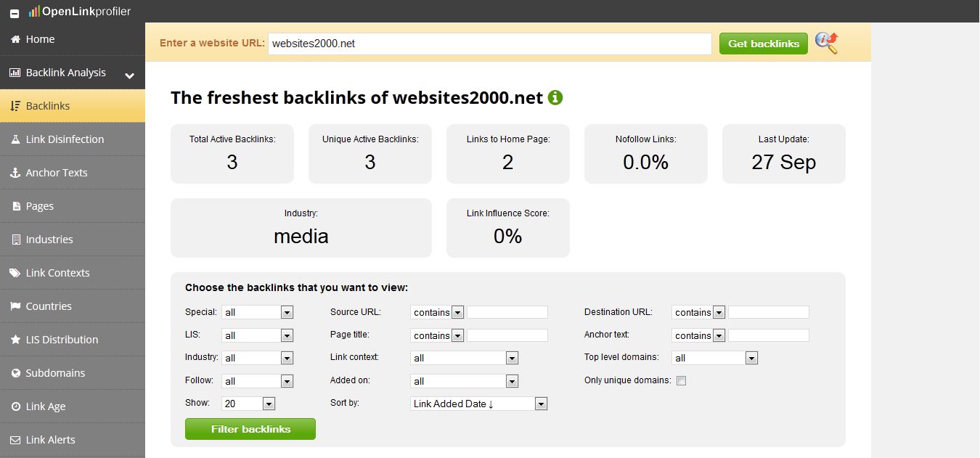The image size is (980, 458).
Task: Open the Show count dropdown set to 20
Action: [x=248, y=404]
